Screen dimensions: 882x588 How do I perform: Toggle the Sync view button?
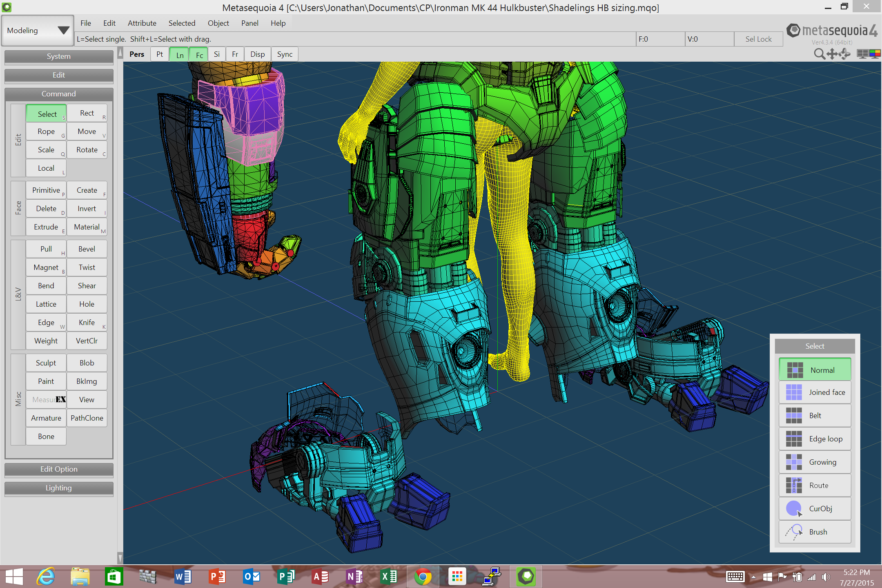coord(285,54)
